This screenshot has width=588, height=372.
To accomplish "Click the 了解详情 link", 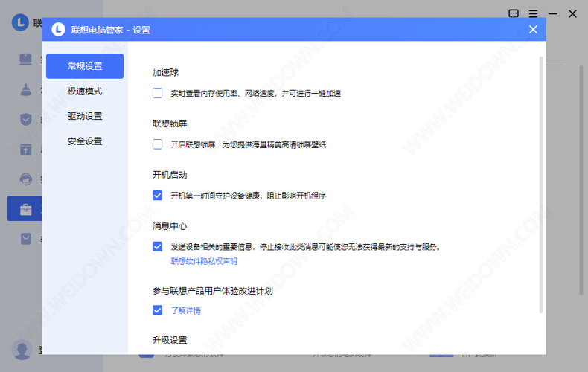I will [x=185, y=310].
